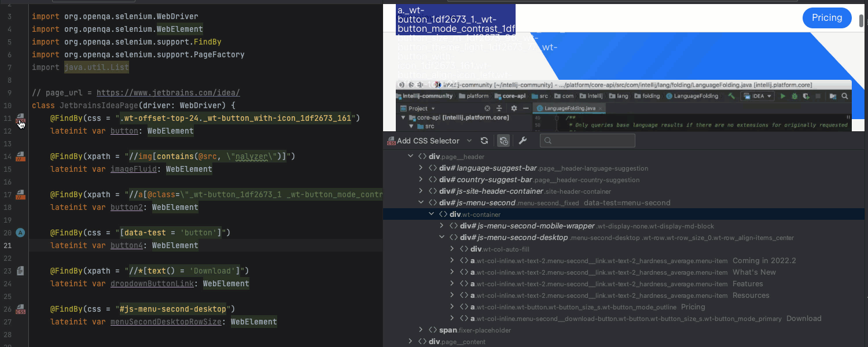The height and width of the screenshot is (347, 868).
Task: Open the jetbrains.com/idea URL in the comment
Action: pos(168,93)
